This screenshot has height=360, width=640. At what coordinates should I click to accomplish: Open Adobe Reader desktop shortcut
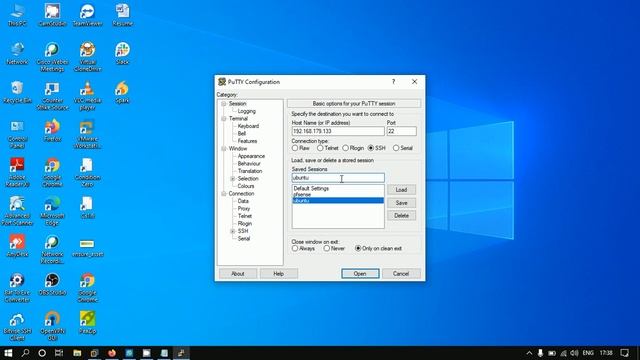click(17, 172)
